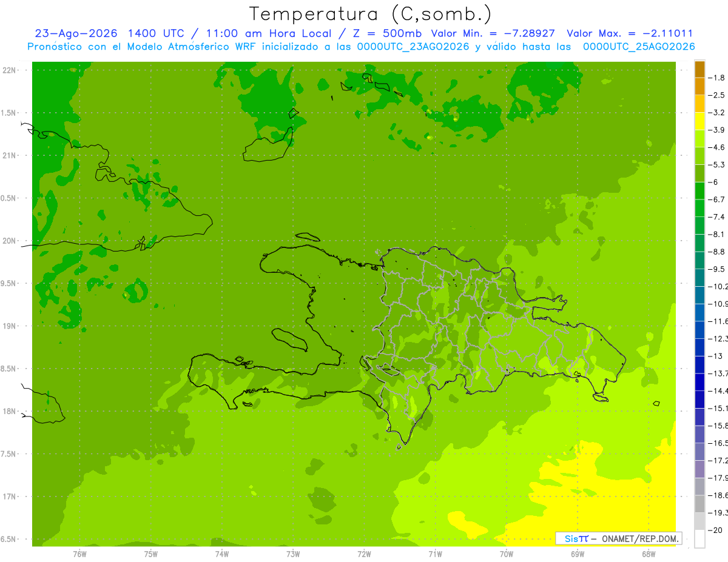Click the "-3.9" colorbar value
The image size is (728, 562).
[718, 130]
